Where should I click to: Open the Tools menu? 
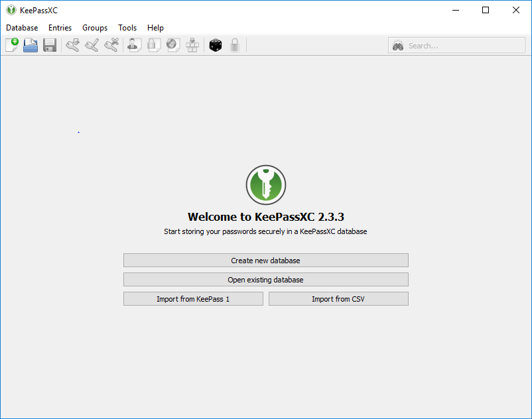pyautogui.click(x=127, y=28)
